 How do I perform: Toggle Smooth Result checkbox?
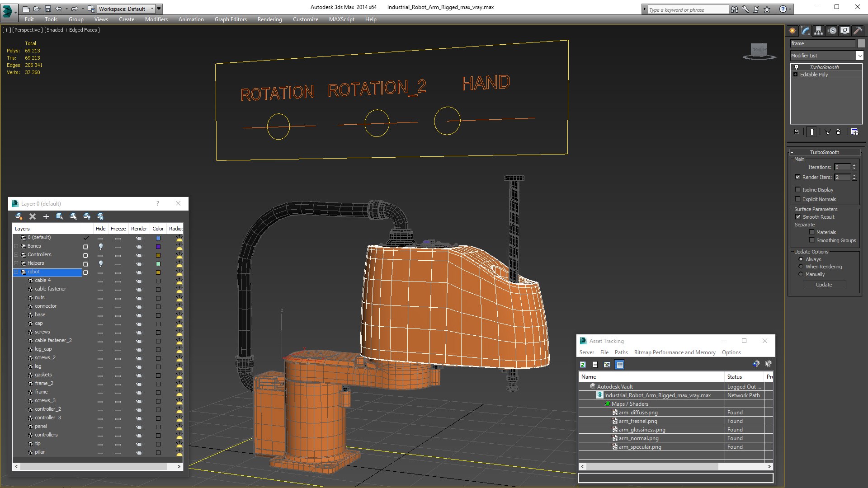[x=798, y=217]
